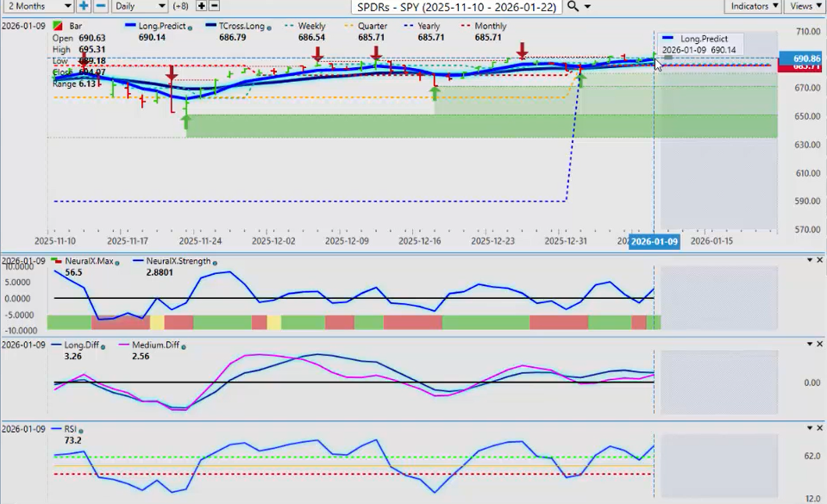Toggle the NeuralX.Strength settings dot
Viewport: 827px width, 504px height.
coord(215,262)
